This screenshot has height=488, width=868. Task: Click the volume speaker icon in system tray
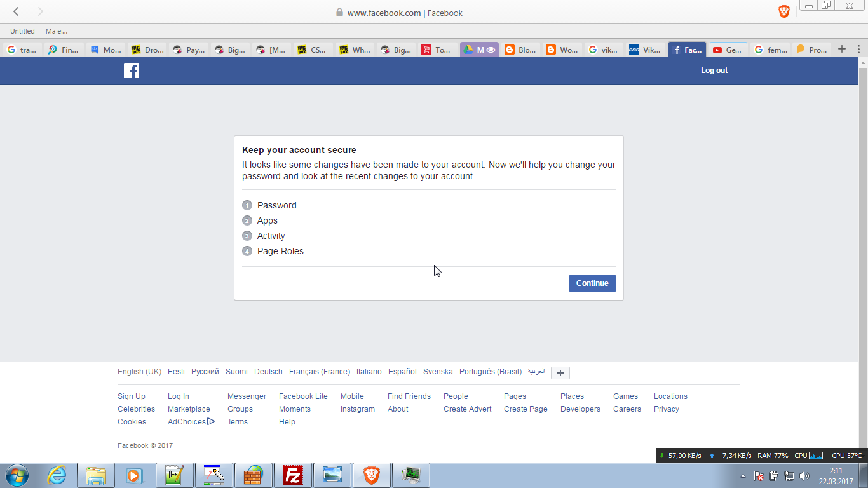(804, 476)
